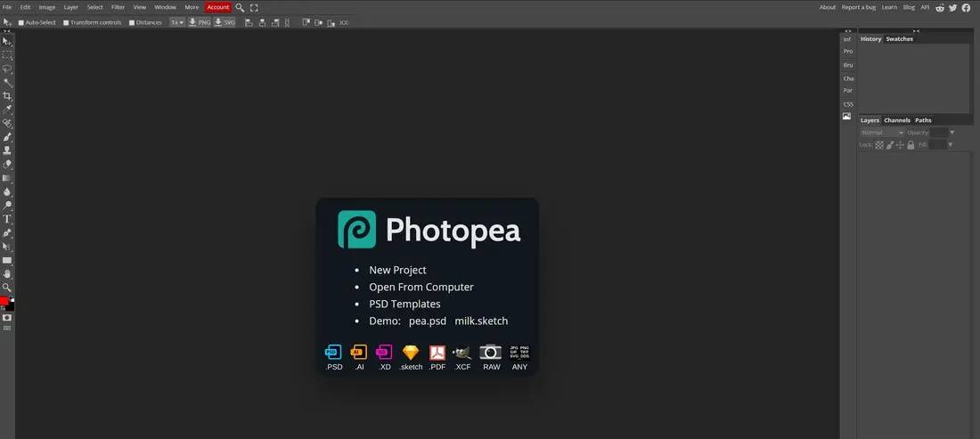980x439 pixels.
Task: Open the image panel icon below CSS
Action: [847, 116]
